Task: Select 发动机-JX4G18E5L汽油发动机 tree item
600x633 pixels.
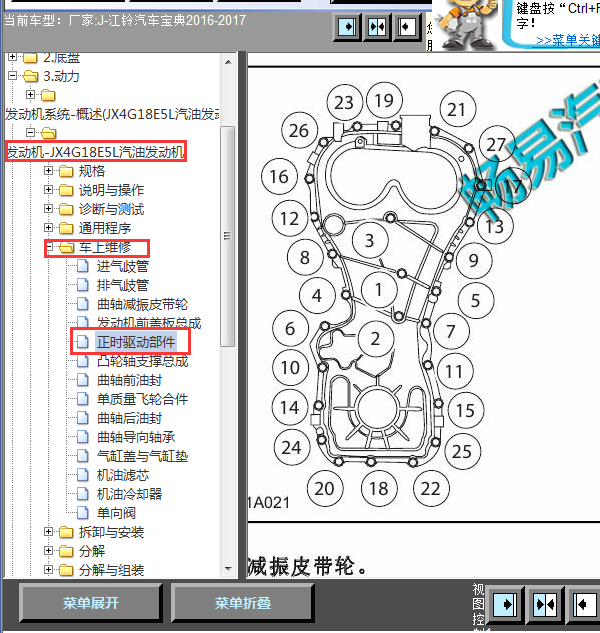Action: click(96, 152)
